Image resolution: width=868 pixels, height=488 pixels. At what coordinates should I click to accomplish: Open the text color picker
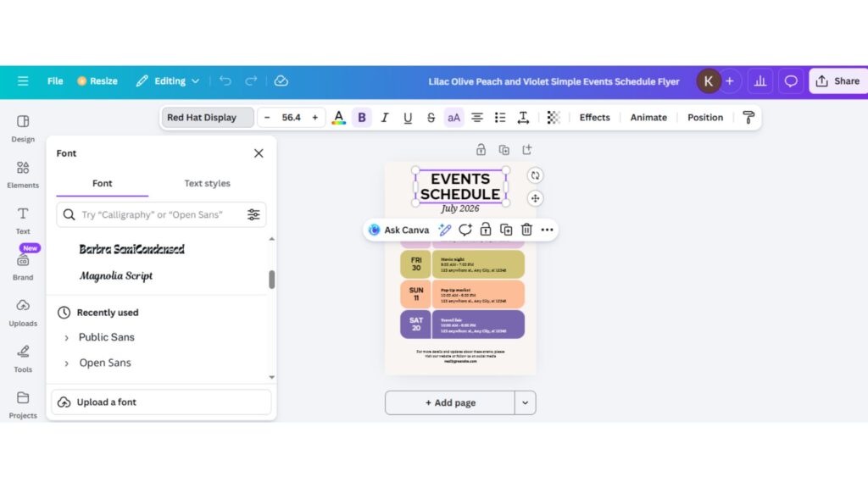(x=338, y=118)
